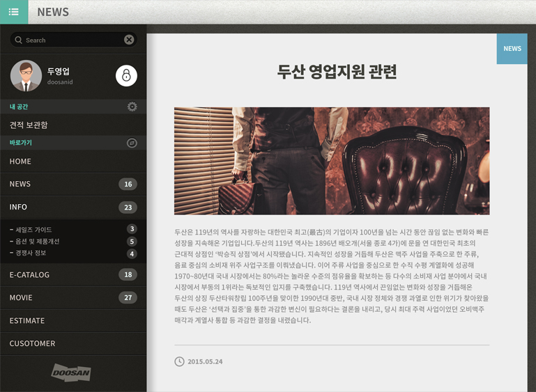Collapse the INFO menu section
The image size is (536, 392).
pyautogui.click(x=73, y=207)
